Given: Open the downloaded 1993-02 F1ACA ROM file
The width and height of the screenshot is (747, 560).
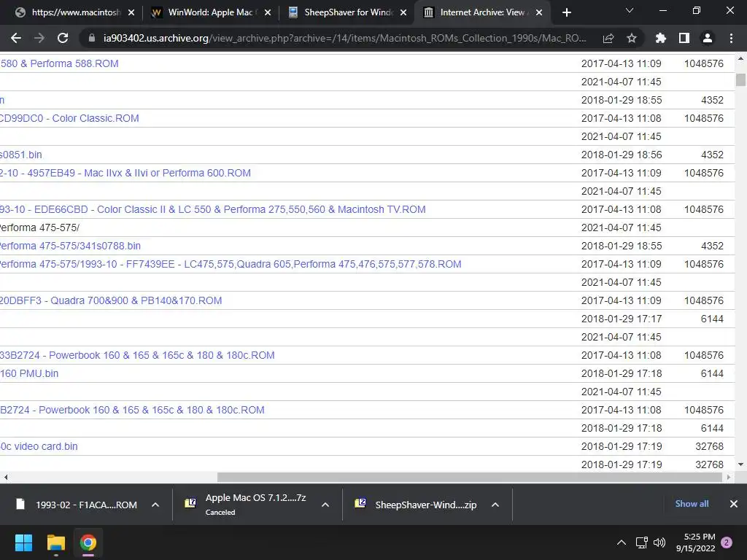Looking at the screenshot, I should point(76,505).
